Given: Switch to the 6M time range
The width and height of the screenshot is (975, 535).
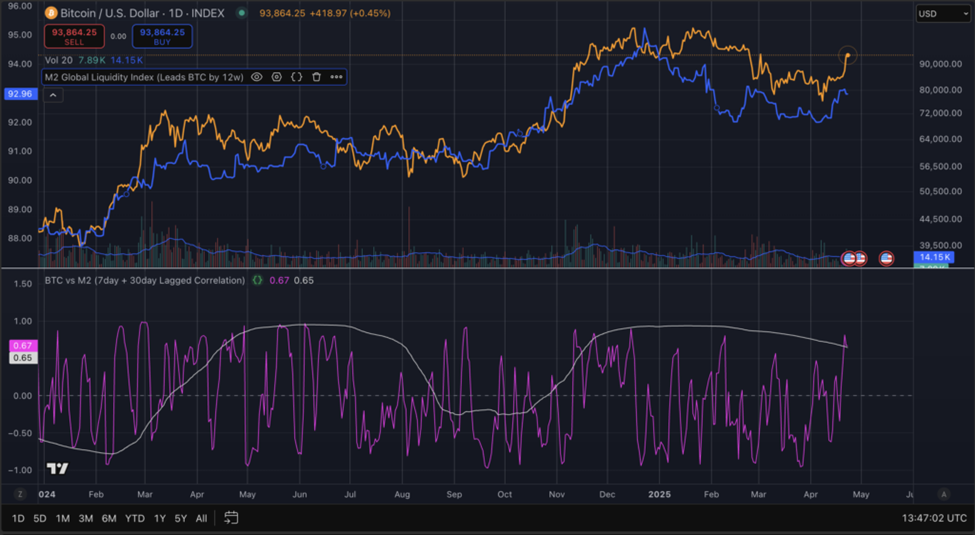Looking at the screenshot, I should click(109, 518).
